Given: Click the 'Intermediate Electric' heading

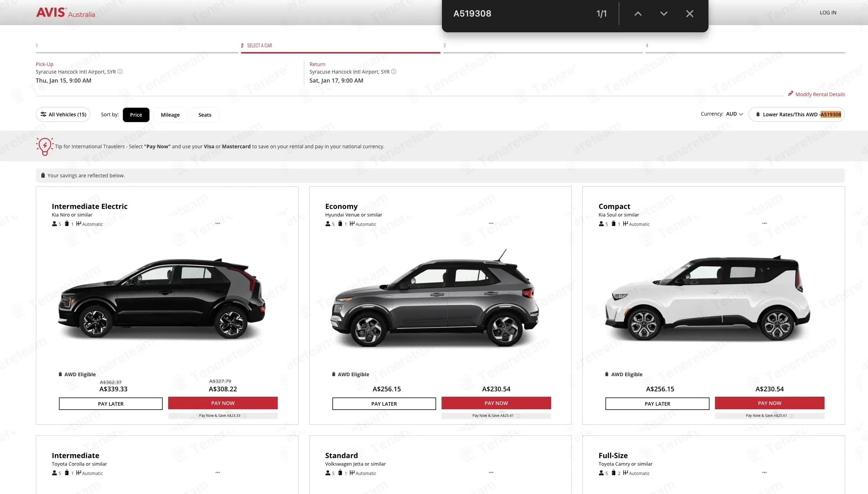Looking at the screenshot, I should tap(89, 206).
